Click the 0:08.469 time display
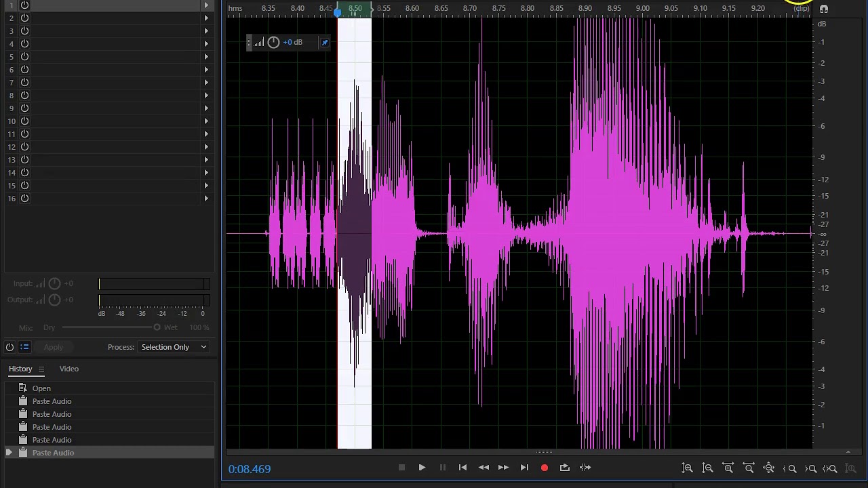 click(250, 469)
